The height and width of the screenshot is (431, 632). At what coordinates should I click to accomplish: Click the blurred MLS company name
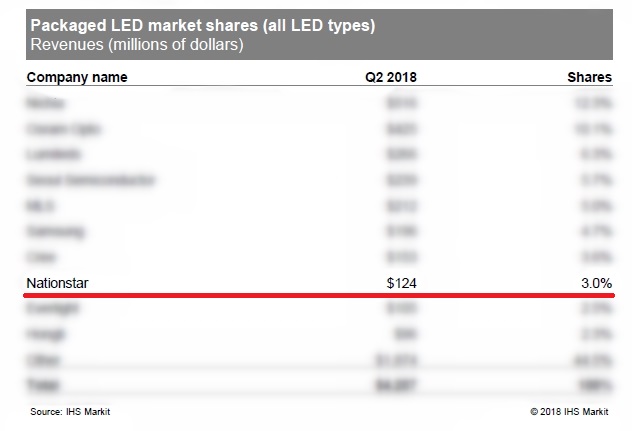tap(41, 207)
